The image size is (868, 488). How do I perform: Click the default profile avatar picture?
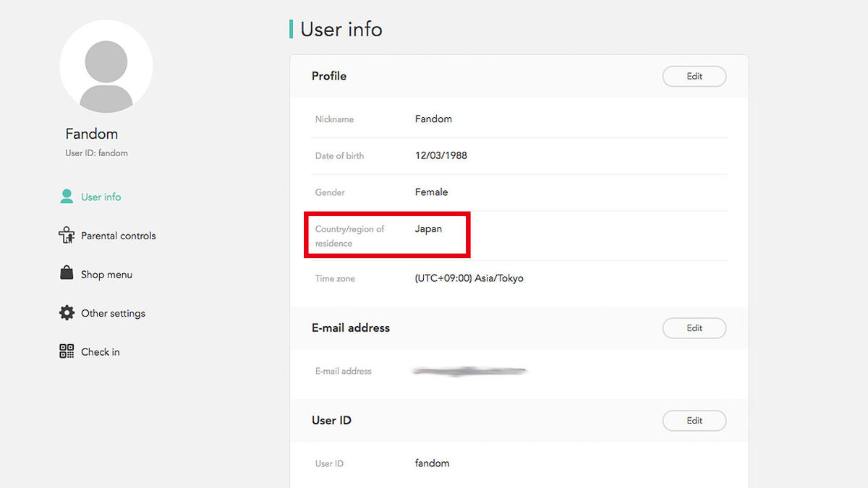point(106,67)
